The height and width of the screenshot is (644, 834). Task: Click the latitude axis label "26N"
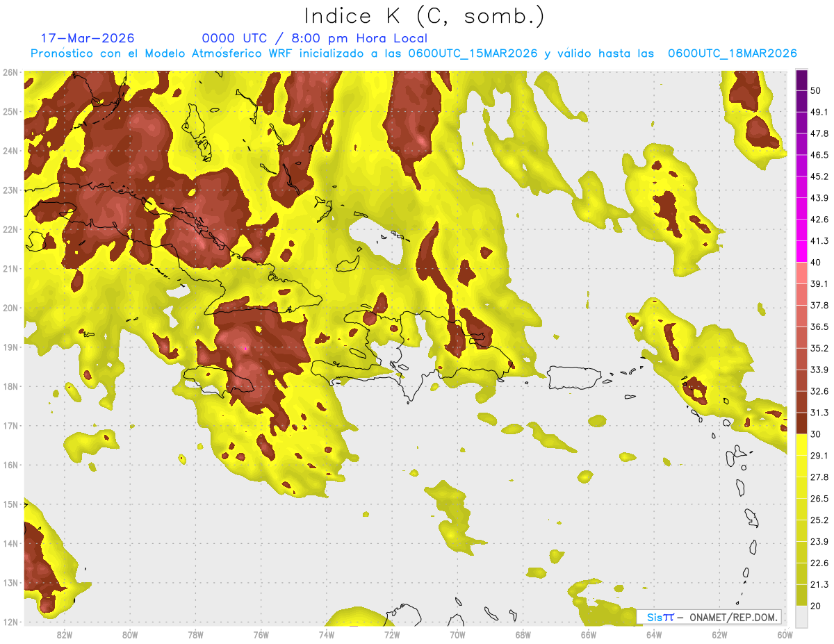(x=11, y=72)
